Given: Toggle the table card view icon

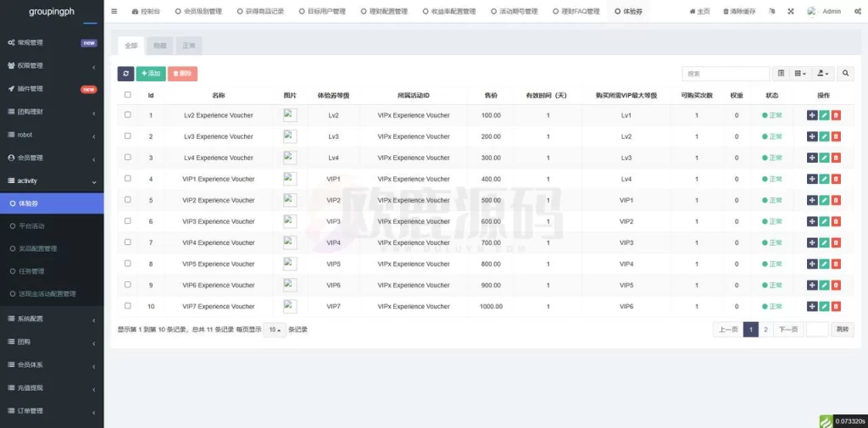Looking at the screenshot, I should (781, 73).
